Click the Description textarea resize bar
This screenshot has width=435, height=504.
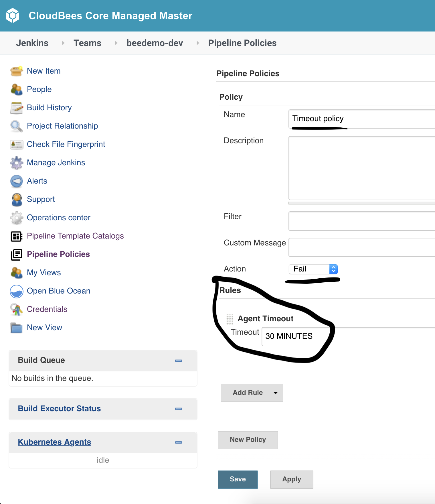click(362, 203)
